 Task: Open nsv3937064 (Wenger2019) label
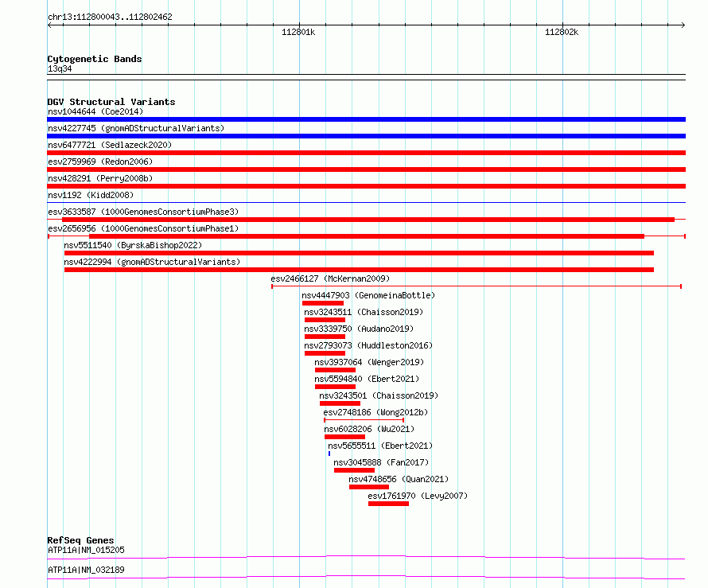pyautogui.click(x=369, y=362)
